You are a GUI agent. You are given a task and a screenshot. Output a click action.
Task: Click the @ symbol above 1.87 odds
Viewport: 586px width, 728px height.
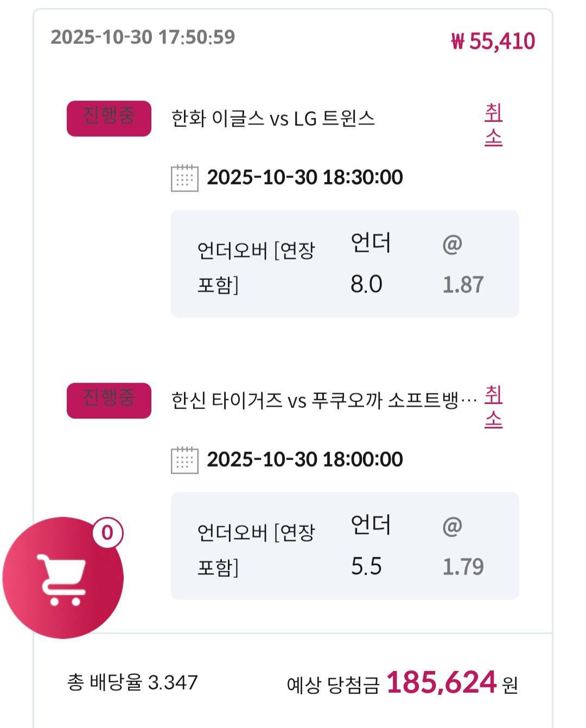click(x=452, y=245)
